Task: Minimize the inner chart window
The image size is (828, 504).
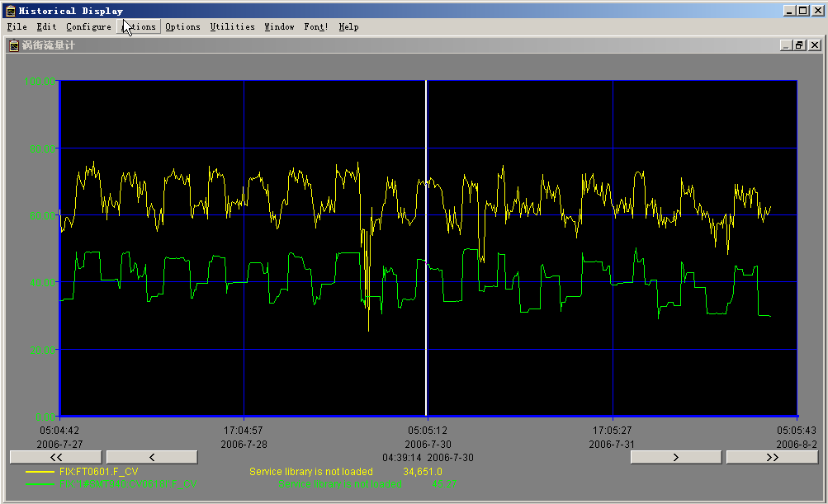Action: click(785, 45)
